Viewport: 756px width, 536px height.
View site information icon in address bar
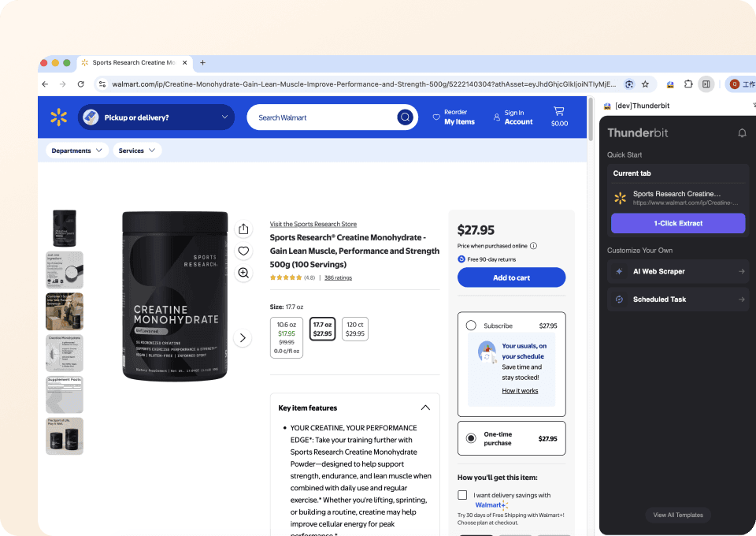(102, 84)
